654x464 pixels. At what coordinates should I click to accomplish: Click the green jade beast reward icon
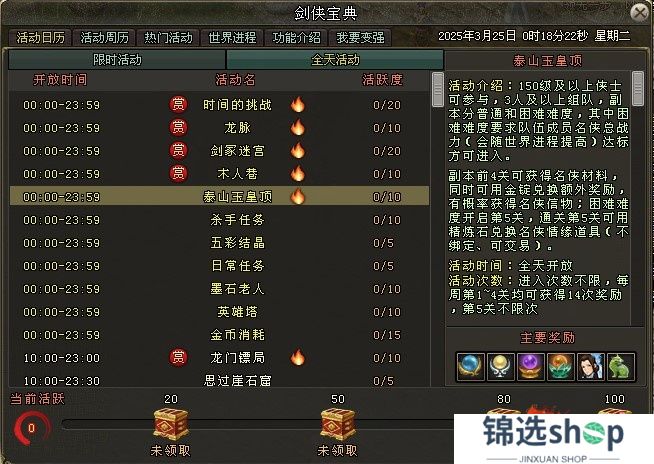pos(621,367)
